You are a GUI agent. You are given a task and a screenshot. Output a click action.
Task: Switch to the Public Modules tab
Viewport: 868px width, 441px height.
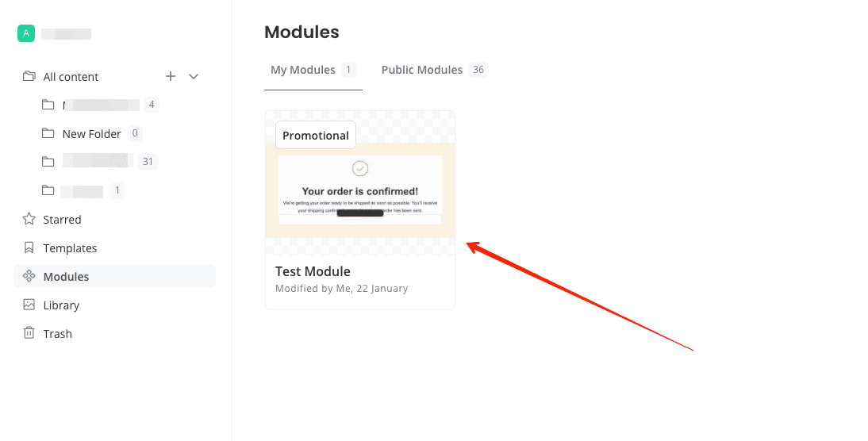click(x=435, y=70)
